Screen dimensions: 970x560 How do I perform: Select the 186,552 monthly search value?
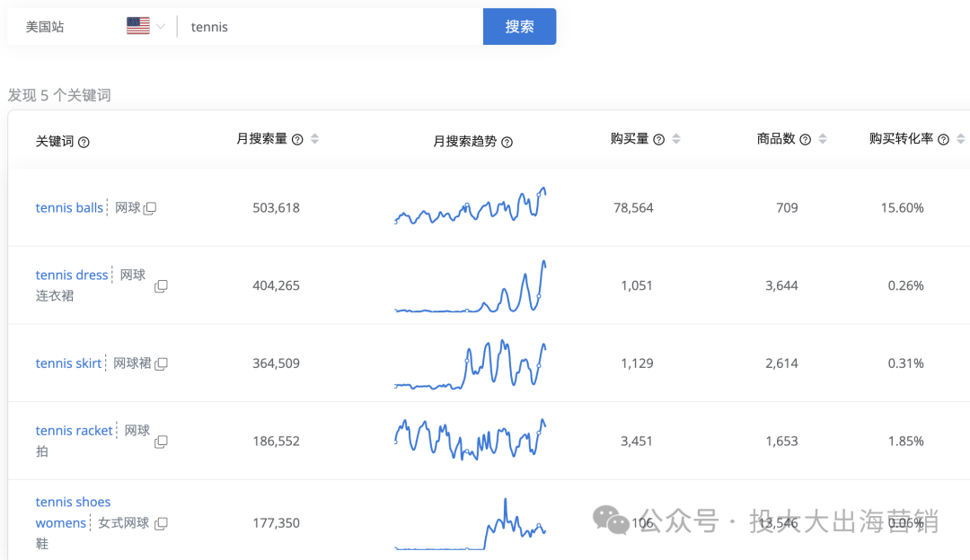(276, 442)
